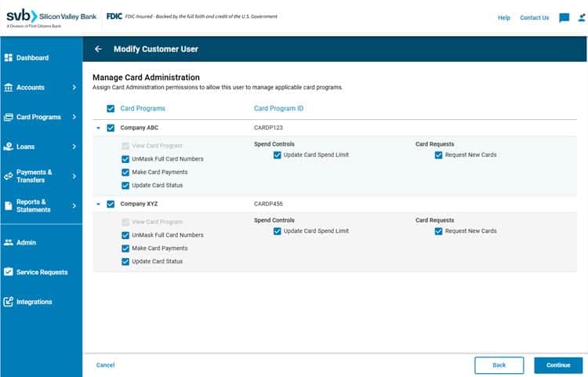Click the Help link
588x377 pixels.
click(504, 17)
